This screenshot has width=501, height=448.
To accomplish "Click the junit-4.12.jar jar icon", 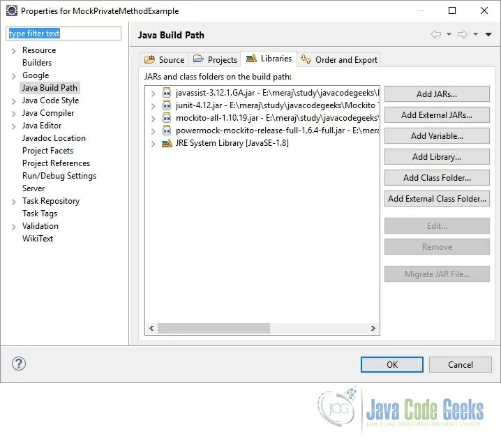I will [x=167, y=105].
